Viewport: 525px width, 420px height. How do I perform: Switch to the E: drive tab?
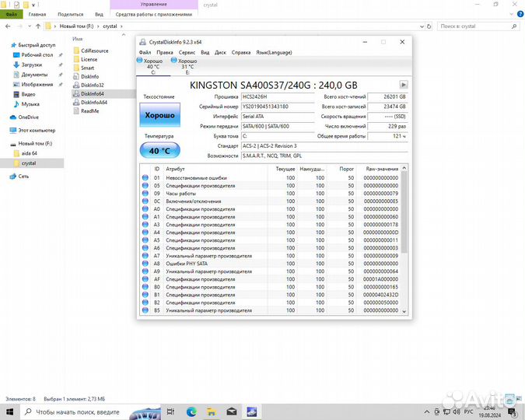pyautogui.click(x=187, y=65)
